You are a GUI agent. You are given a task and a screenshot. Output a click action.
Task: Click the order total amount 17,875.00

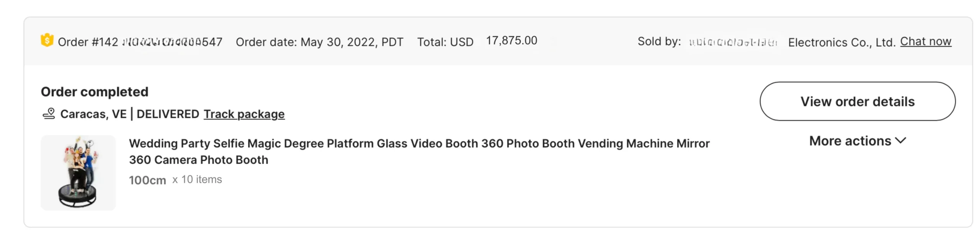(x=511, y=41)
